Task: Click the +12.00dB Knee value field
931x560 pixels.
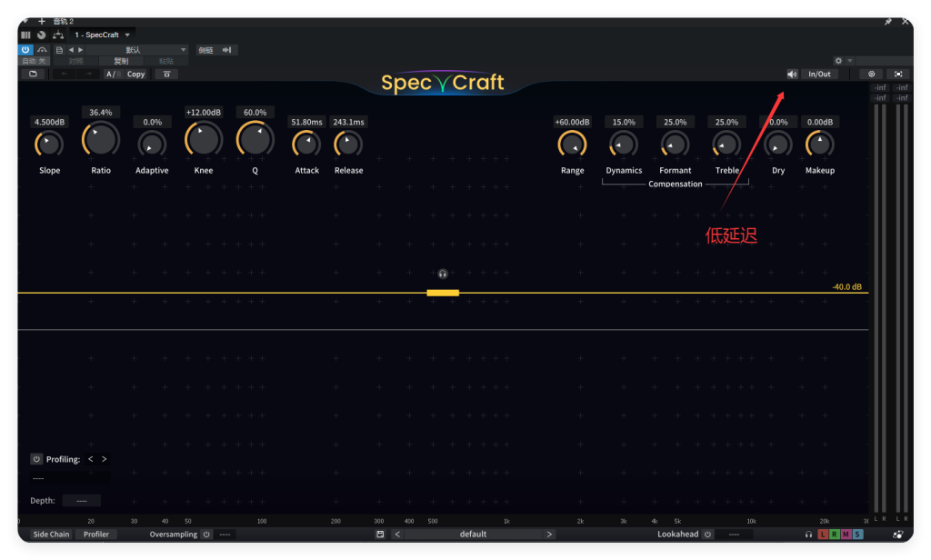Action: pos(204,112)
